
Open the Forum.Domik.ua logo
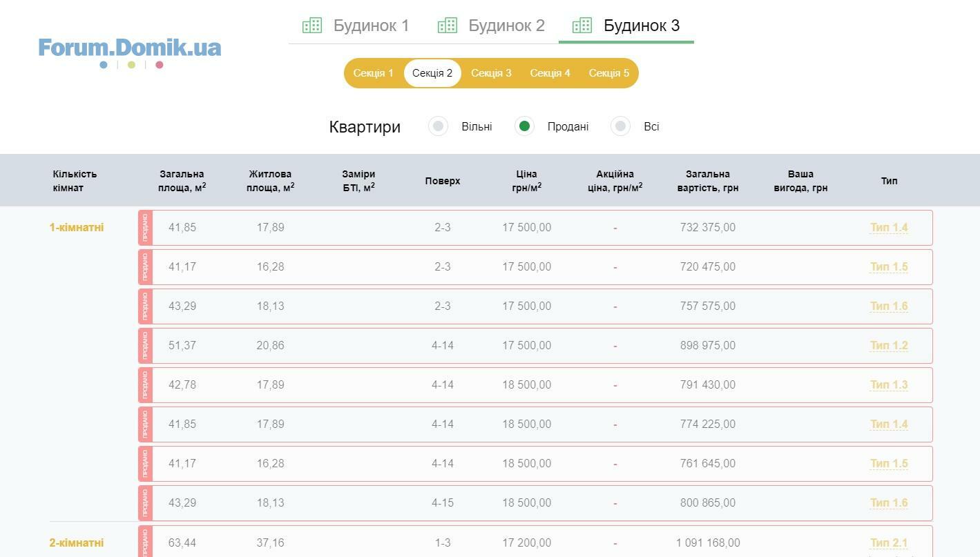point(130,48)
